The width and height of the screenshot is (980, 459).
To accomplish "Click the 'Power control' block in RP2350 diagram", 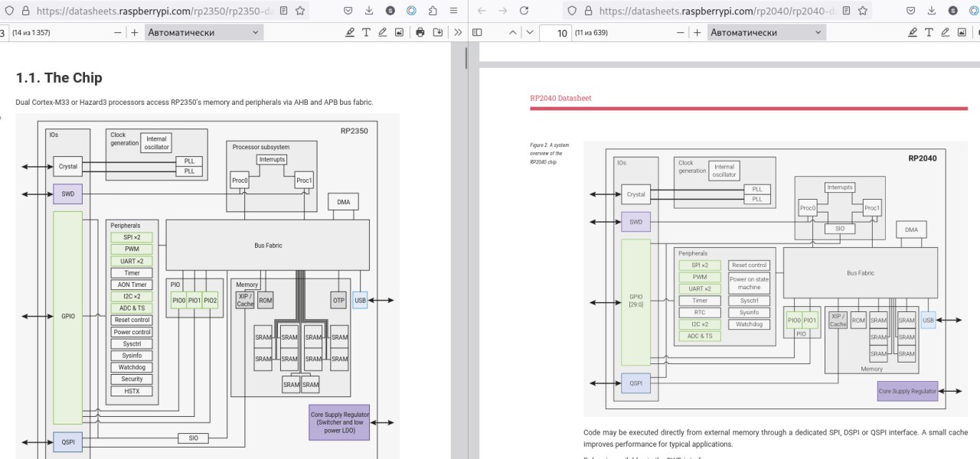I will [x=132, y=332].
